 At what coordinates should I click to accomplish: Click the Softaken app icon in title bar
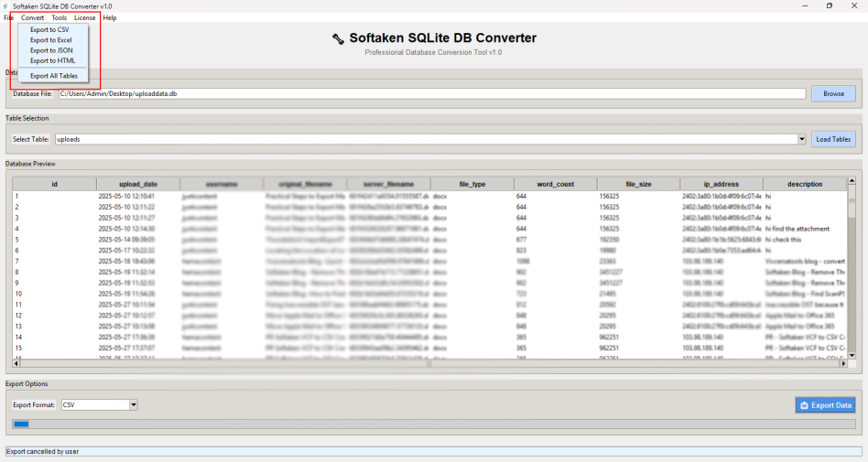5,5
